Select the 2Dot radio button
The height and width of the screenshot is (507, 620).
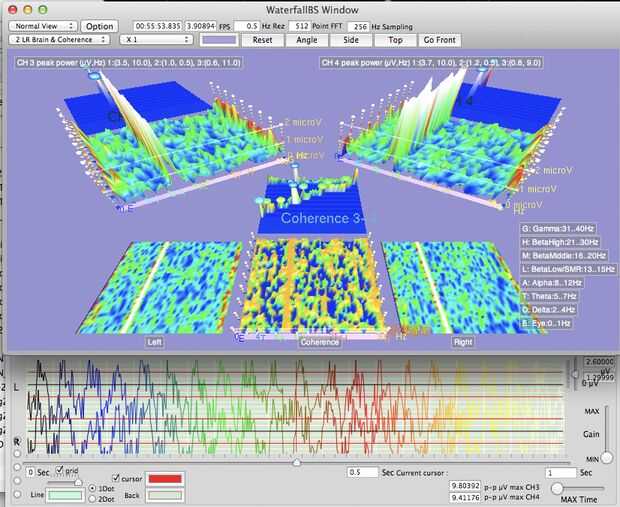pyautogui.click(x=92, y=499)
